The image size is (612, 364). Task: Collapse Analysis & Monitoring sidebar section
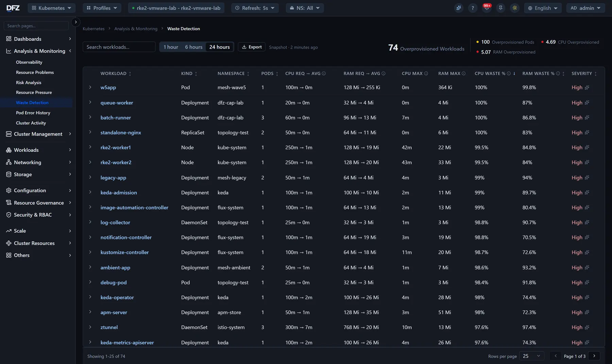38,51
